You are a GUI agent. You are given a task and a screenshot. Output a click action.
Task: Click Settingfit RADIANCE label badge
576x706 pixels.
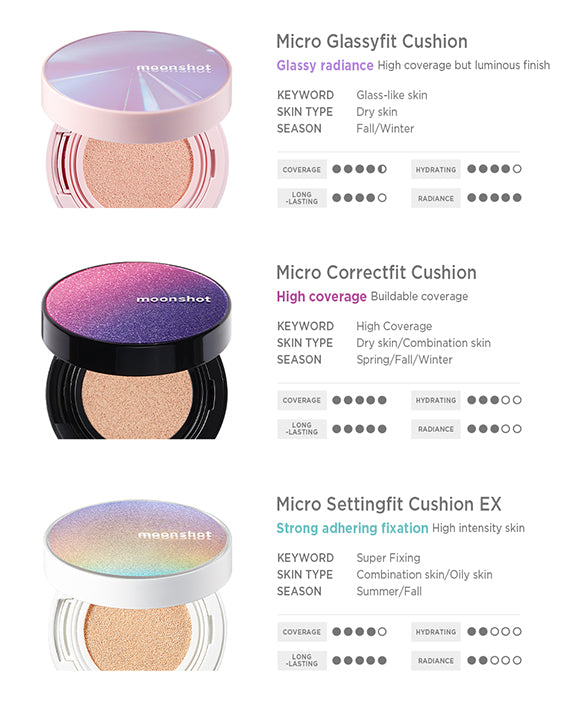[x=435, y=661]
